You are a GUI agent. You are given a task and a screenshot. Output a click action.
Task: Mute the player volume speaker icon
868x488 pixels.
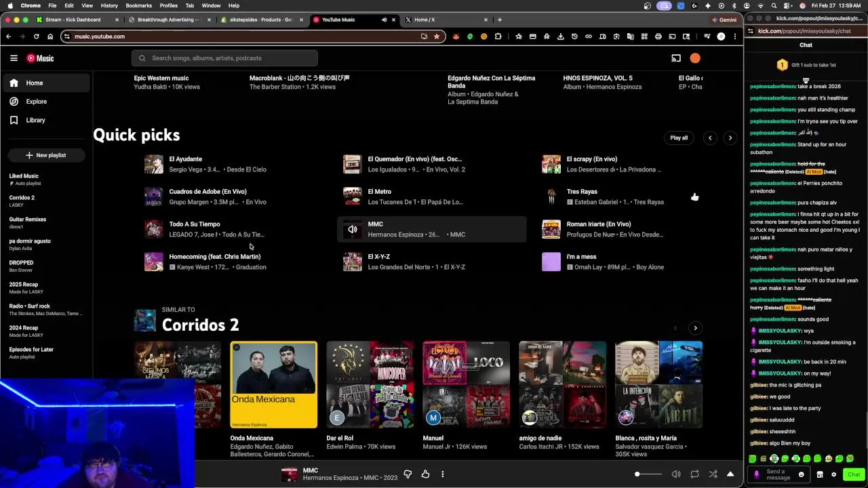coord(676,474)
